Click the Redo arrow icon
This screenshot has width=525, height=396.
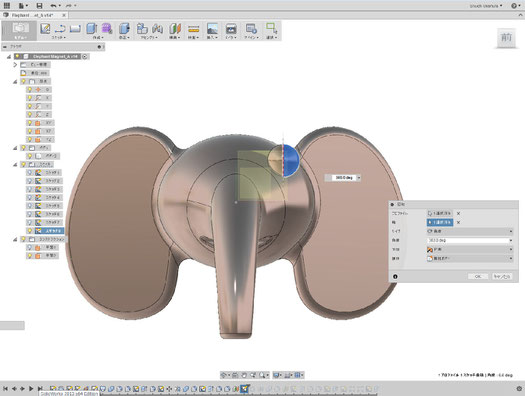pyautogui.click(x=69, y=5)
